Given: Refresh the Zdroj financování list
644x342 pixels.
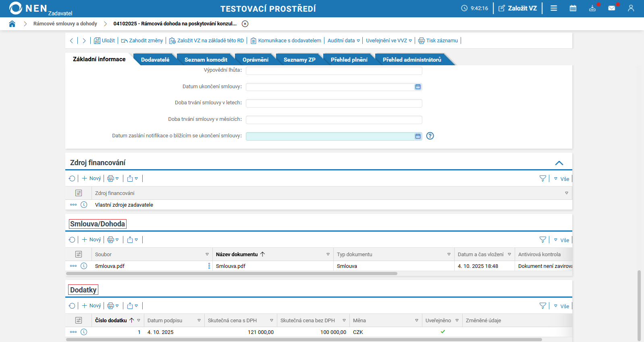Looking at the screenshot, I should (72, 178).
